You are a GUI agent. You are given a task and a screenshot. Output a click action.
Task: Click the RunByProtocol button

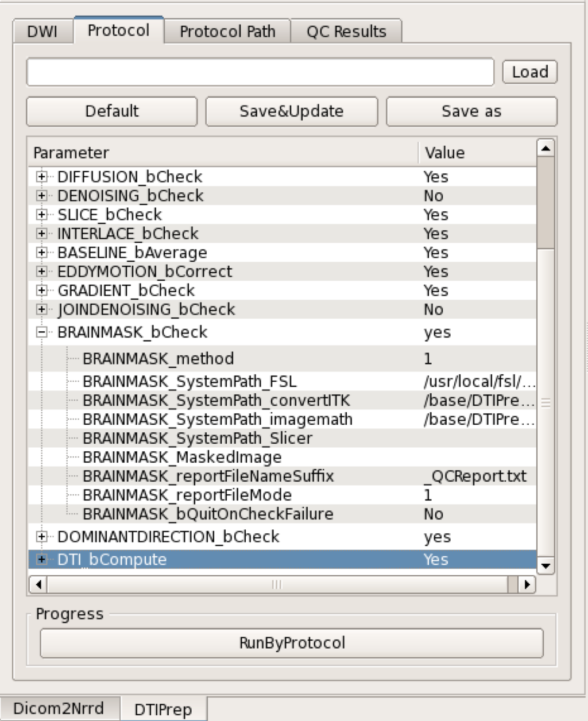coord(292,643)
